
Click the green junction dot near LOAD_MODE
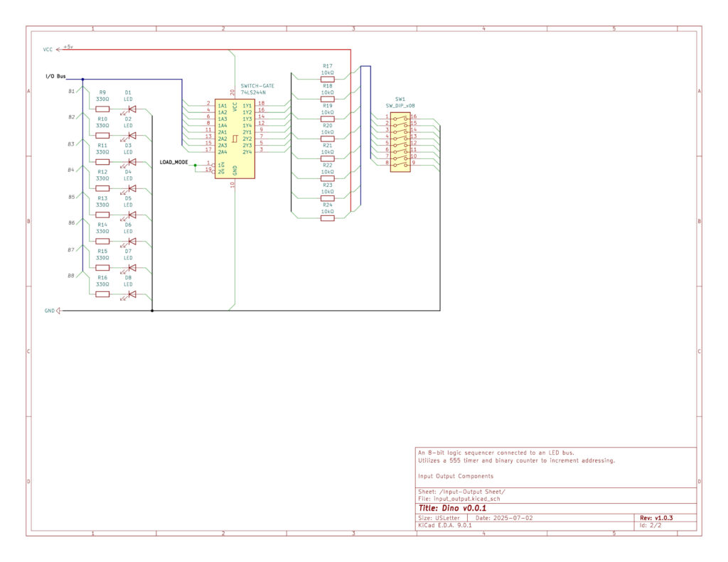tap(195, 165)
